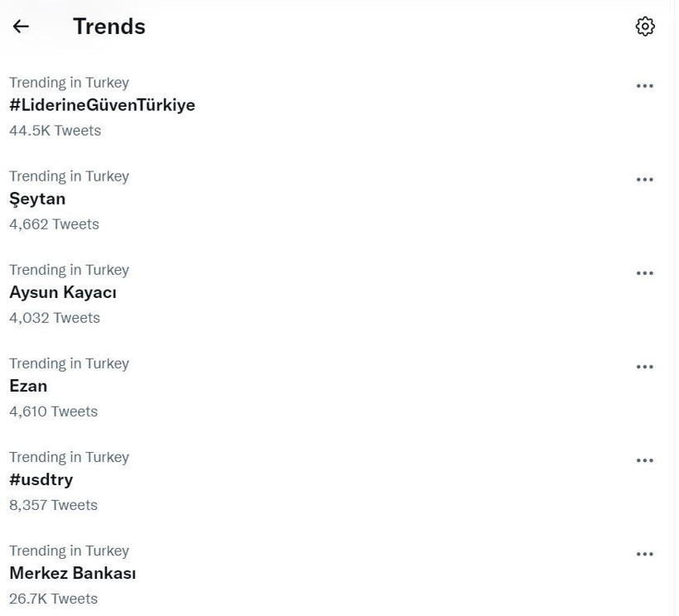Open the Ezan trend page
Screen dimensions: 679x616
point(27,386)
